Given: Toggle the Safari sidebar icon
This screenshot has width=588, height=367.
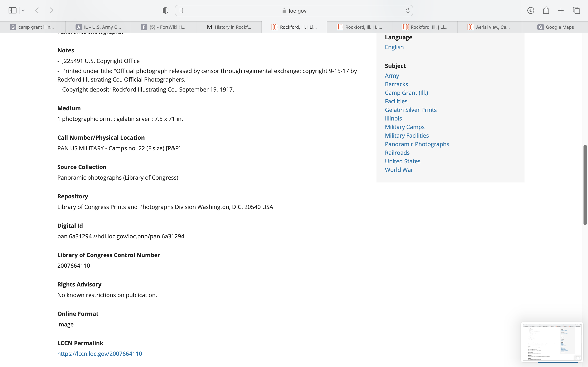Looking at the screenshot, I should [x=12, y=10].
